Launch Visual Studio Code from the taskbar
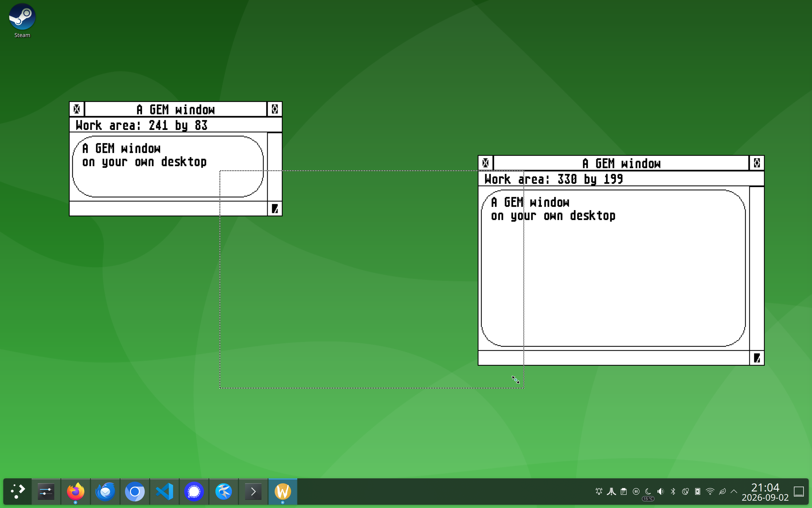 (x=164, y=492)
